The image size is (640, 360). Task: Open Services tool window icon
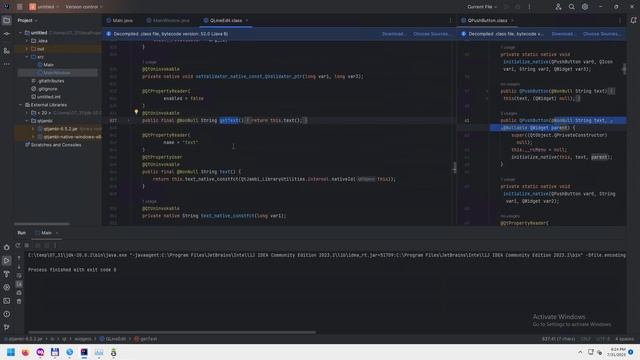tap(7, 287)
